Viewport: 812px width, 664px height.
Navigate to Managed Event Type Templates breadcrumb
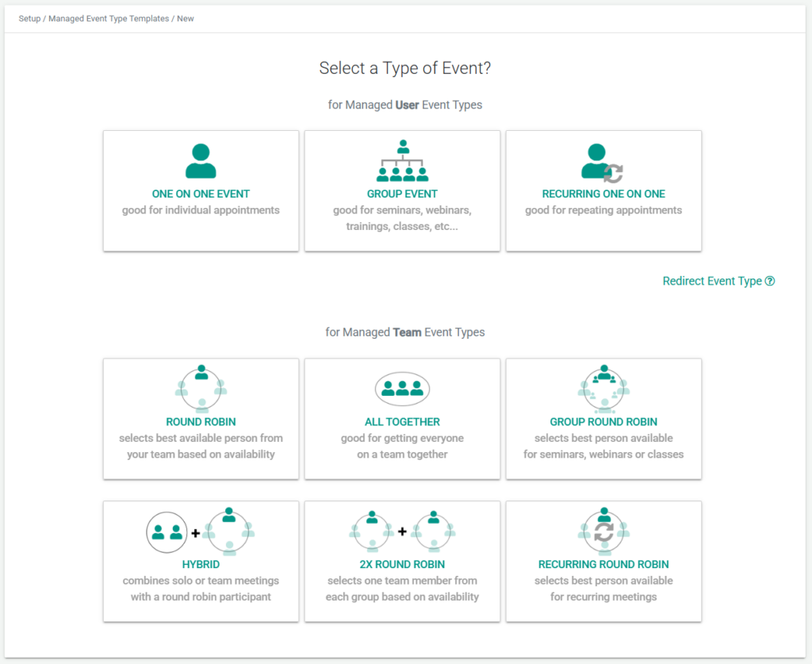pos(109,18)
